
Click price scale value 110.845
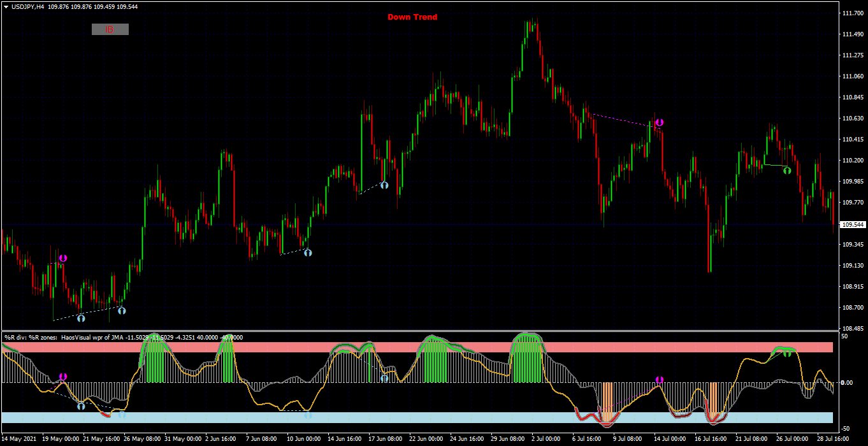[x=852, y=97]
